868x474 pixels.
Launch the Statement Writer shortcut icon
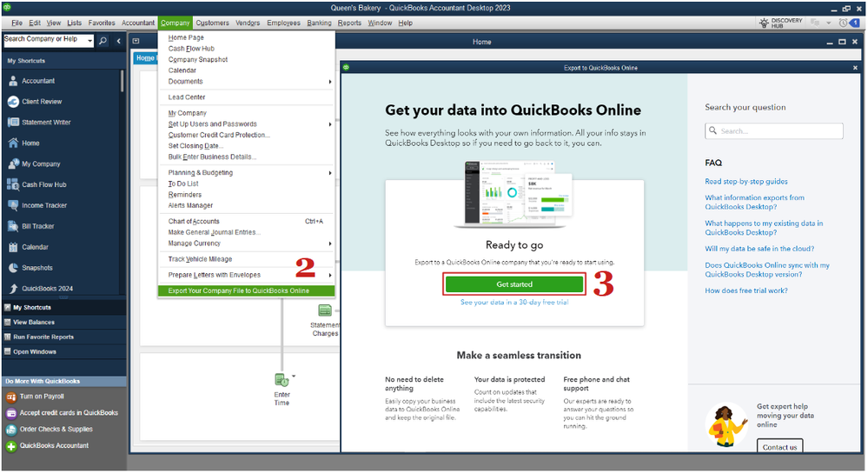(x=13, y=123)
